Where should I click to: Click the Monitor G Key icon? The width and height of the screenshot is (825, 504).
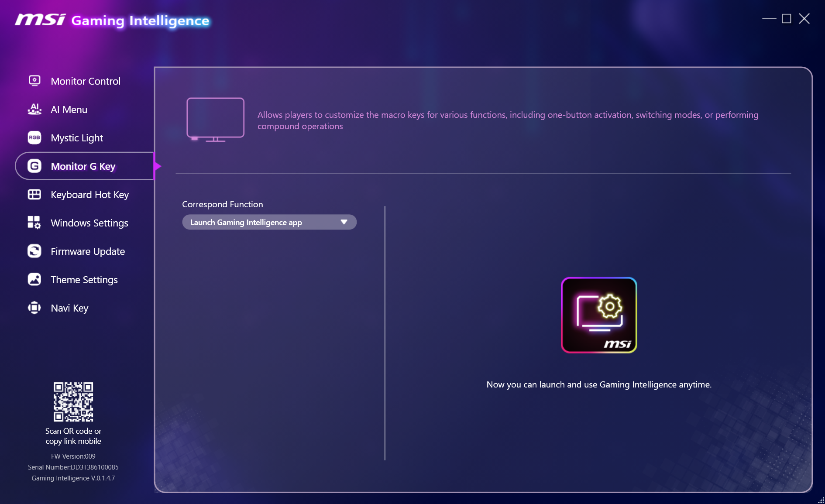point(34,166)
